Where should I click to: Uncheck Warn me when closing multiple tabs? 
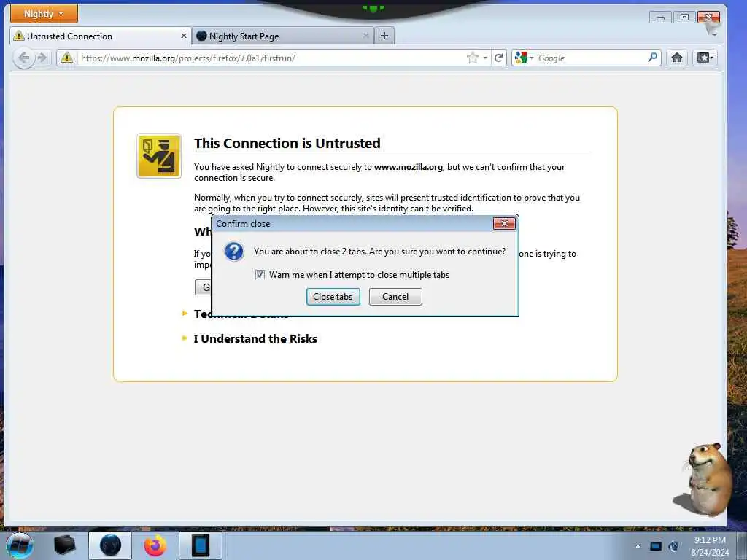click(260, 275)
